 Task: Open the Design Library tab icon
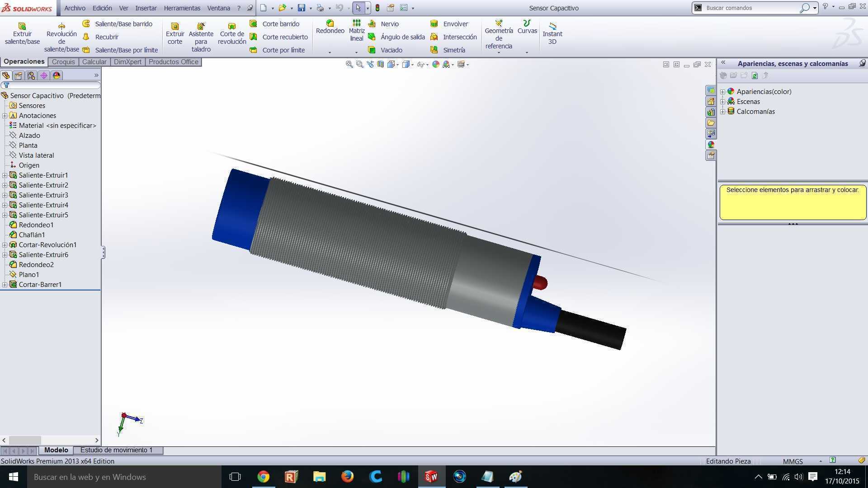(711, 112)
